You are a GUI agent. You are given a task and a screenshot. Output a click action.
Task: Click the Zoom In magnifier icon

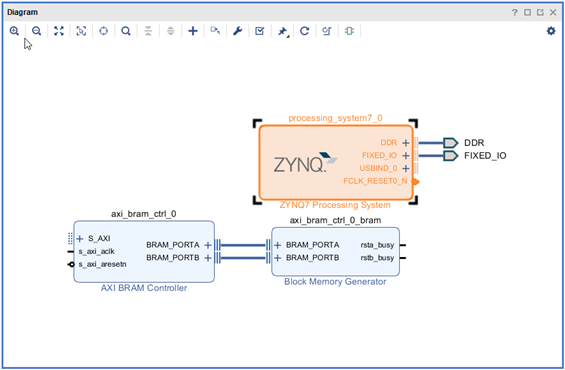pyautogui.click(x=14, y=31)
